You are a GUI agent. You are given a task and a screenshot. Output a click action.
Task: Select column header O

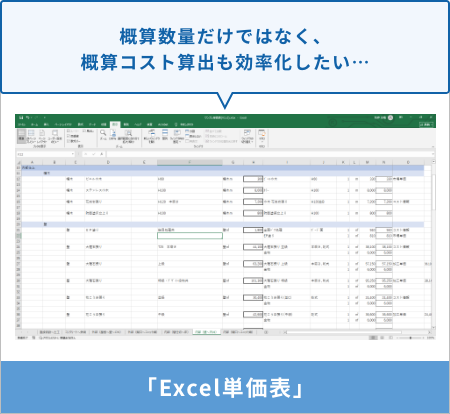pos(408,162)
